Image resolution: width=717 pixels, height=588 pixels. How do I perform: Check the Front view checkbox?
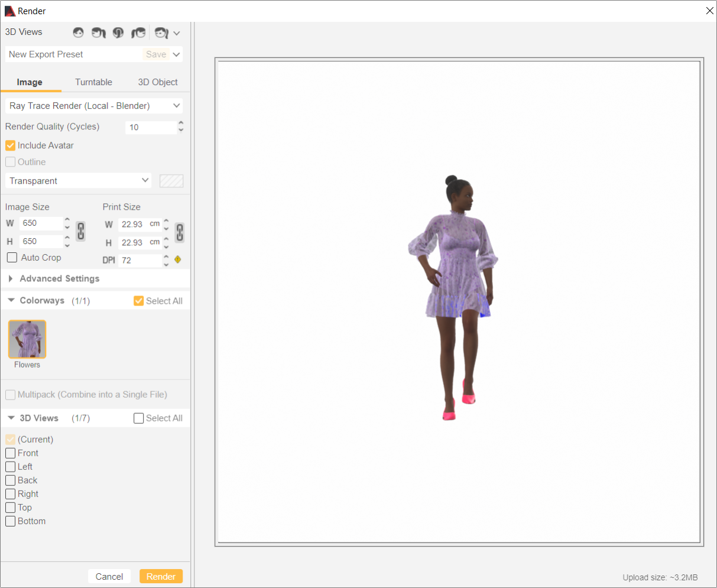(10, 453)
